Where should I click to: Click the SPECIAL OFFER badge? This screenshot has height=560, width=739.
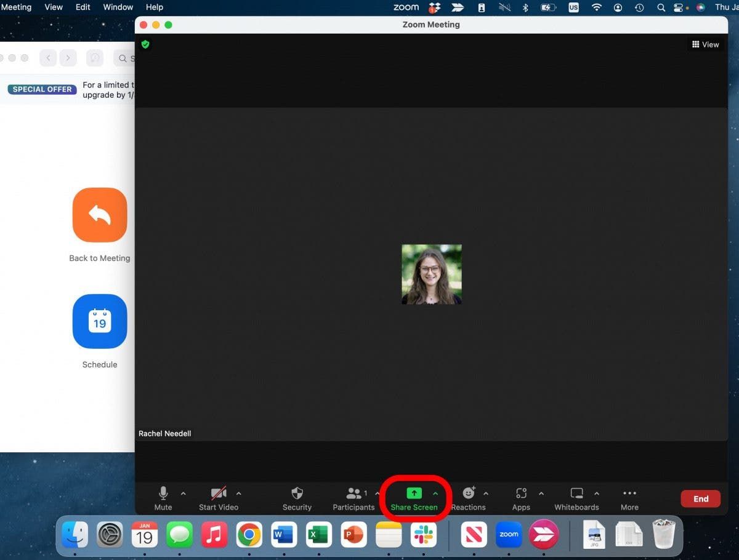pos(42,89)
